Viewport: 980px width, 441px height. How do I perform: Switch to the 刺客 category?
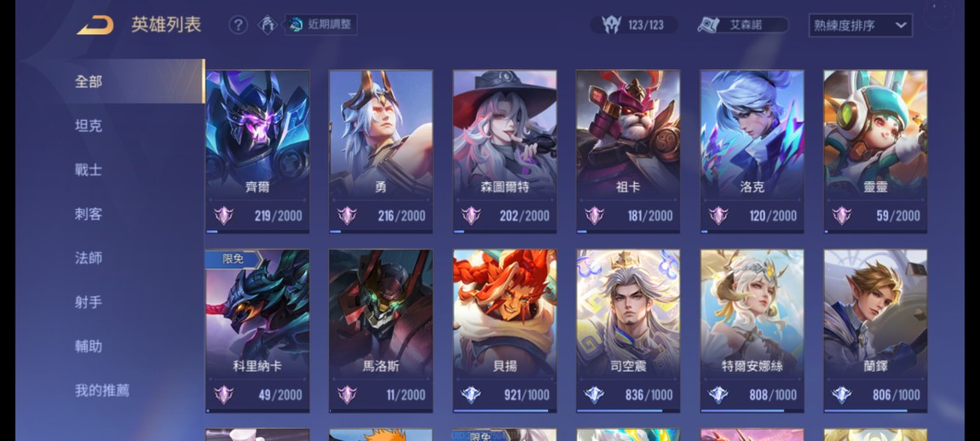88,214
